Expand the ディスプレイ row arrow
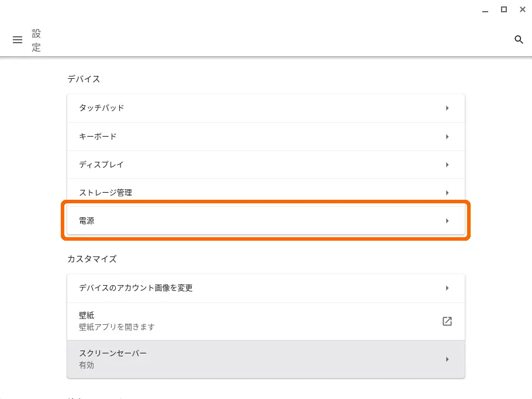 [447, 165]
